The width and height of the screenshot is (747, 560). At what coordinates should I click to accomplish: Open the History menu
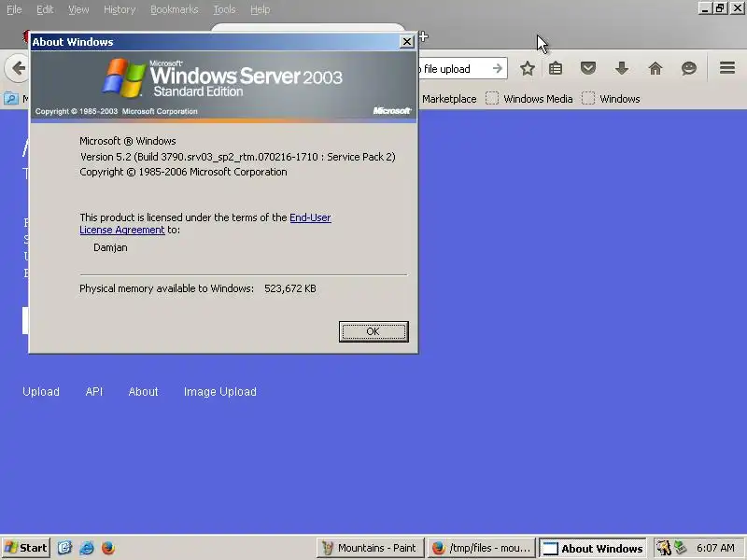tap(120, 9)
